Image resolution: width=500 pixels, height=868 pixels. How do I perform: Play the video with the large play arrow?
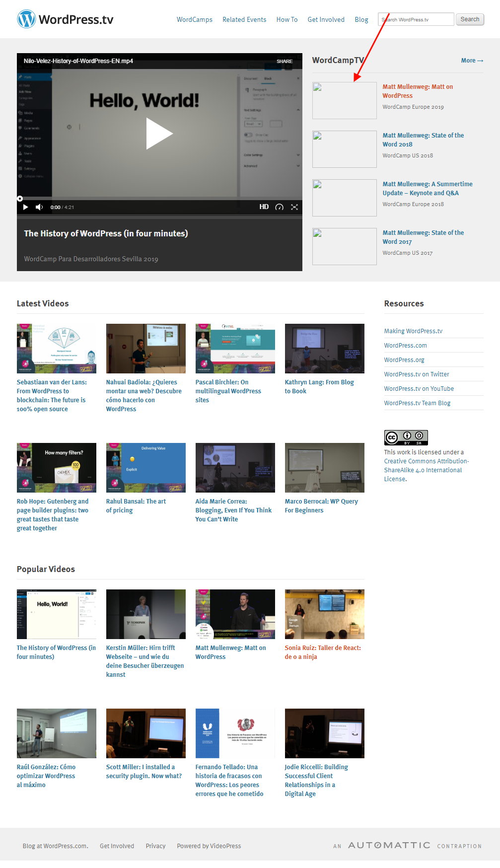tap(159, 133)
